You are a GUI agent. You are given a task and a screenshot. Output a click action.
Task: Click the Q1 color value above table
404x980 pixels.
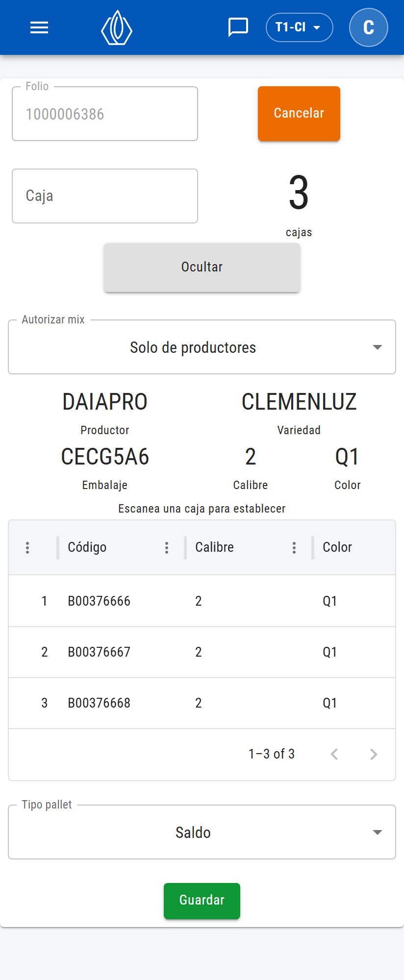(x=347, y=457)
